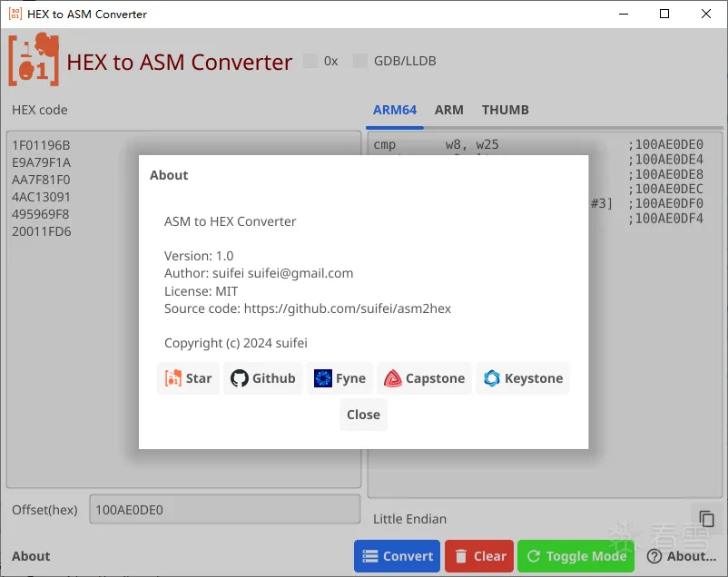Click the source code GitHub URL text
Screen dimensions: 728x577
[x=348, y=308]
